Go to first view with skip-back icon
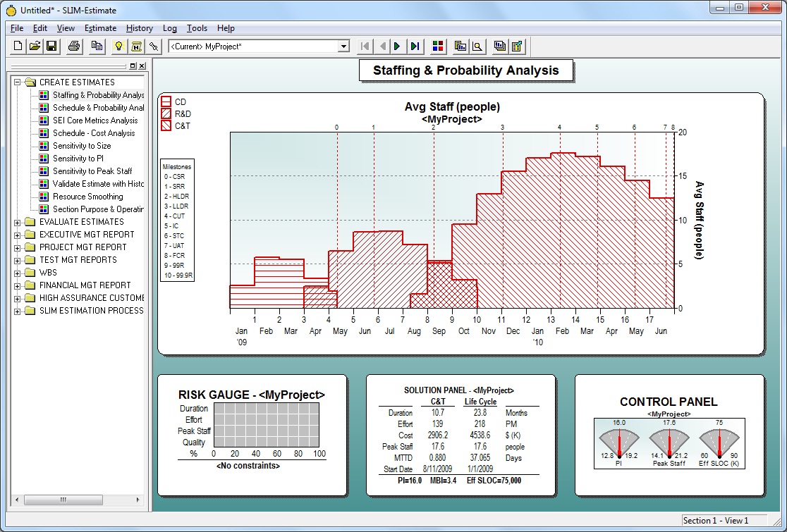The width and height of the screenshot is (787, 532). point(365,46)
